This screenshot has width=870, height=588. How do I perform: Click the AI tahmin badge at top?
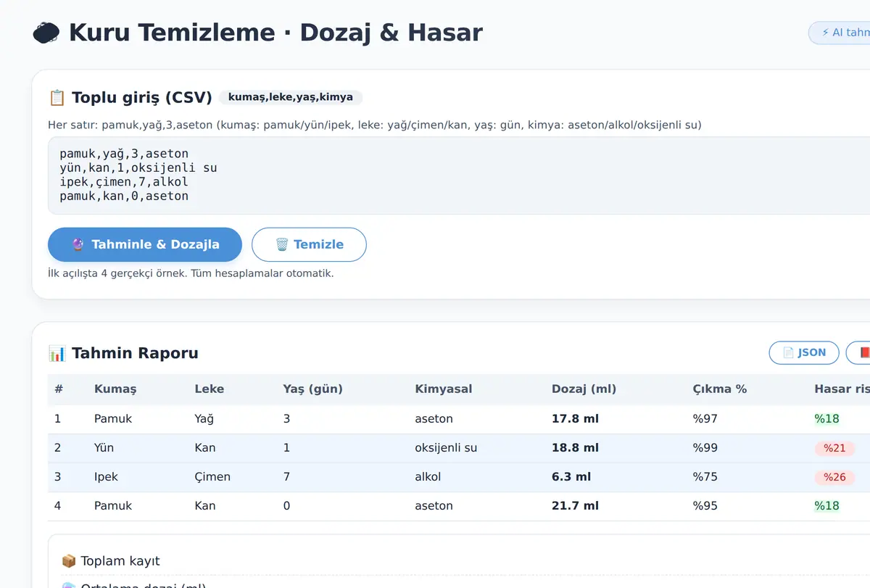point(841,33)
